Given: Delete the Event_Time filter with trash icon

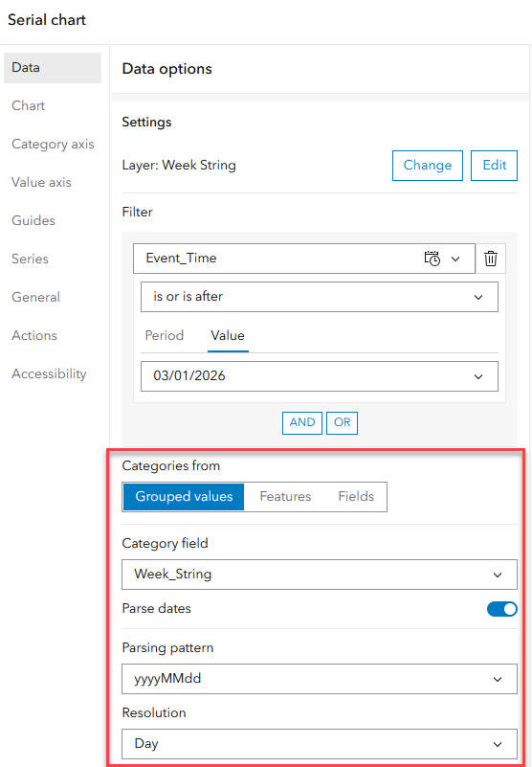Looking at the screenshot, I should [x=491, y=259].
